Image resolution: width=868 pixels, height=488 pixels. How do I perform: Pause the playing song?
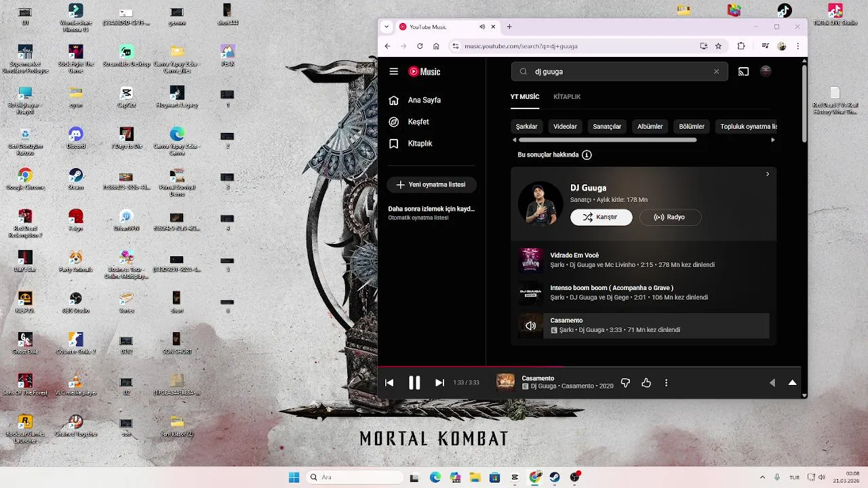(x=414, y=383)
